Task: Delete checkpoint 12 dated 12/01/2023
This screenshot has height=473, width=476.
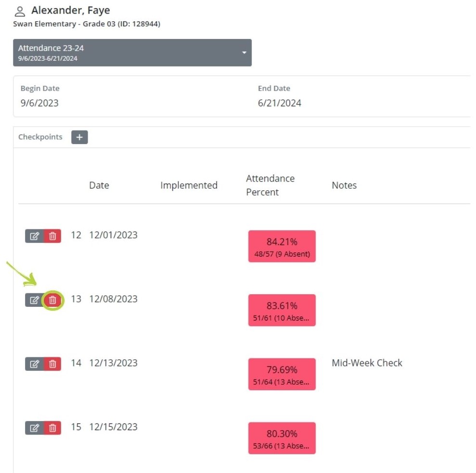Action: click(x=53, y=236)
